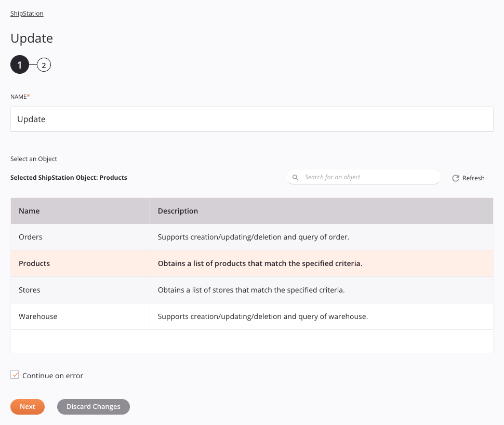Click the magnifier search icon
This screenshot has height=425, width=504.
click(x=295, y=178)
